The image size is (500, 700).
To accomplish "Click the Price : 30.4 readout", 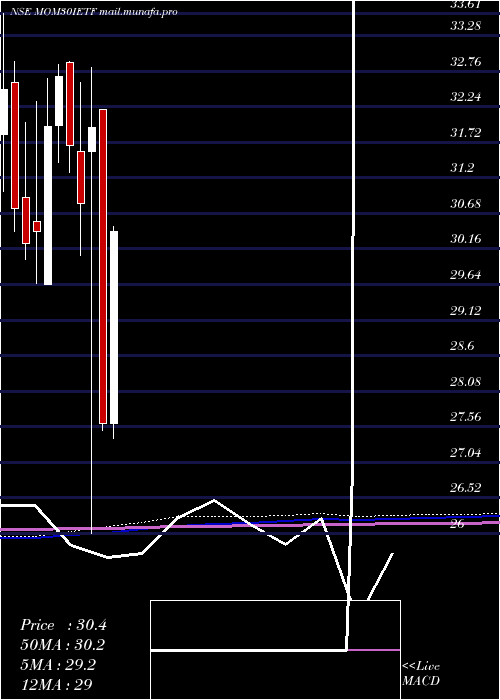I will [63, 625].
